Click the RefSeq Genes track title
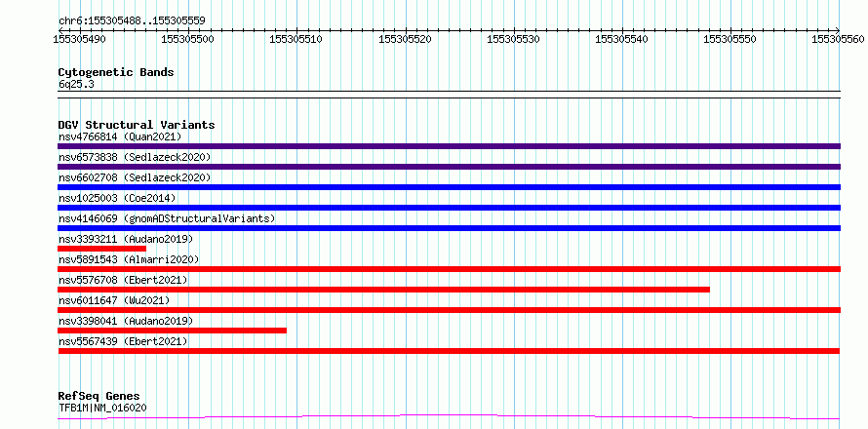 (x=99, y=397)
